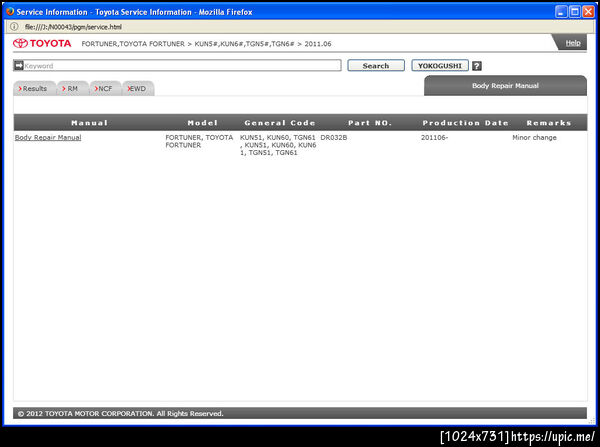
Task: Click the Firefox icon in title bar
Action: point(10,11)
